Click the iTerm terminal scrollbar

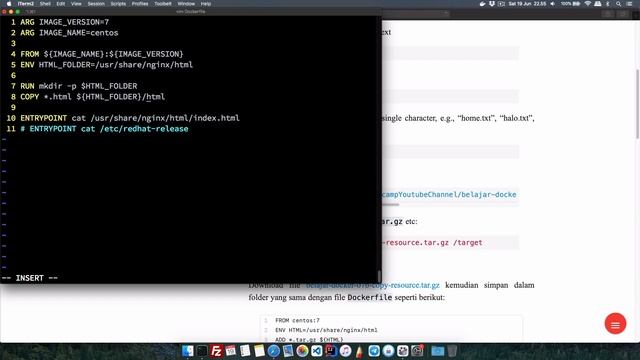[379, 276]
